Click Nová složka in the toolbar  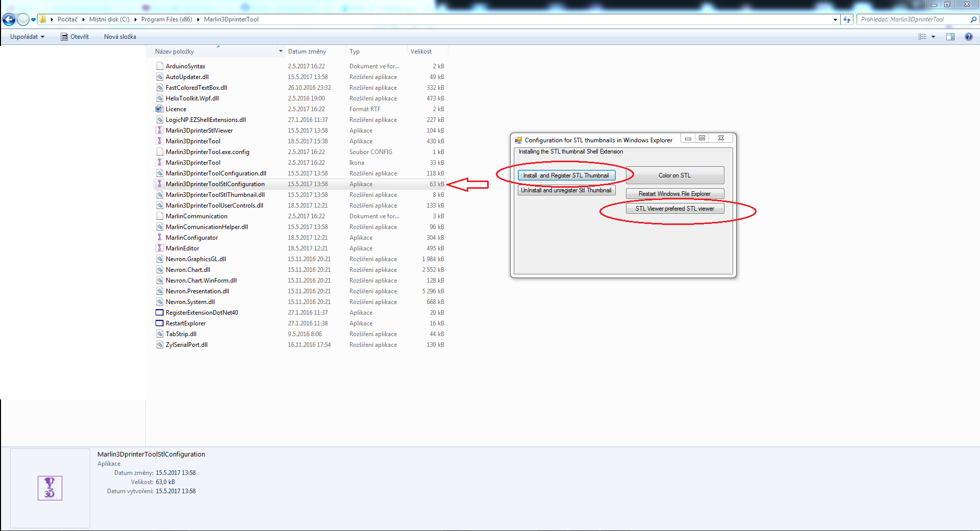point(120,37)
